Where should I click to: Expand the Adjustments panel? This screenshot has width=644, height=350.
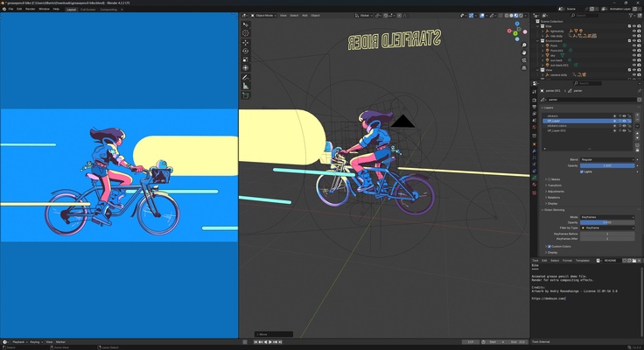click(555, 192)
